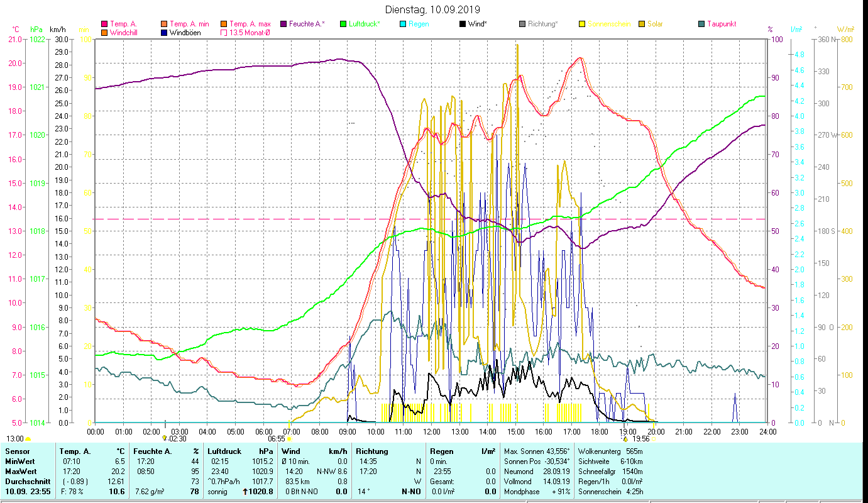Click the '12:00' time axis label
The height and width of the screenshot is (503, 868).
(431, 432)
